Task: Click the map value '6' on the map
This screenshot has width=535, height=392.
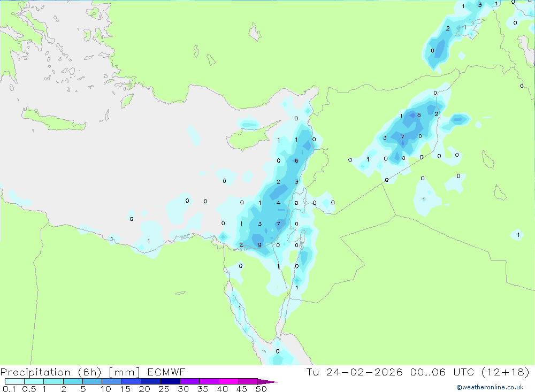Action: click(296, 160)
